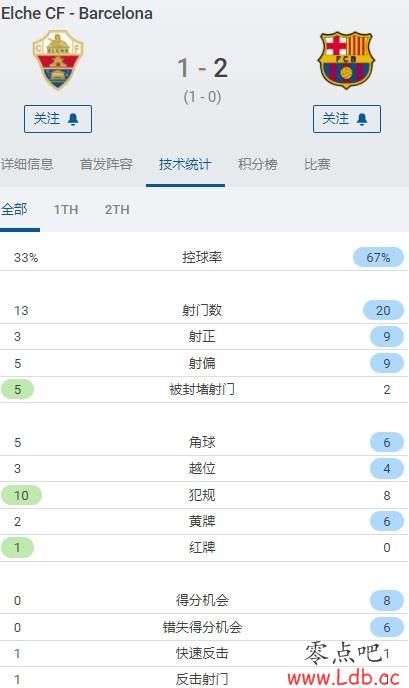Show first half stats via 1TH

(66, 210)
